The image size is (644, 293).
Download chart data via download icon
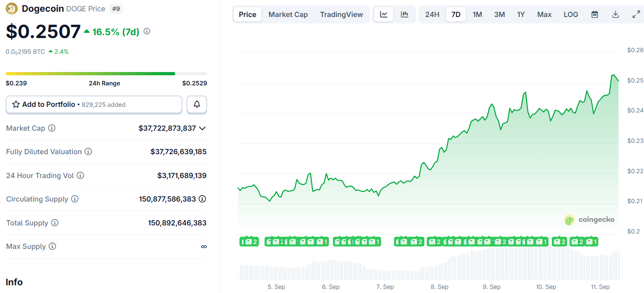616,15
